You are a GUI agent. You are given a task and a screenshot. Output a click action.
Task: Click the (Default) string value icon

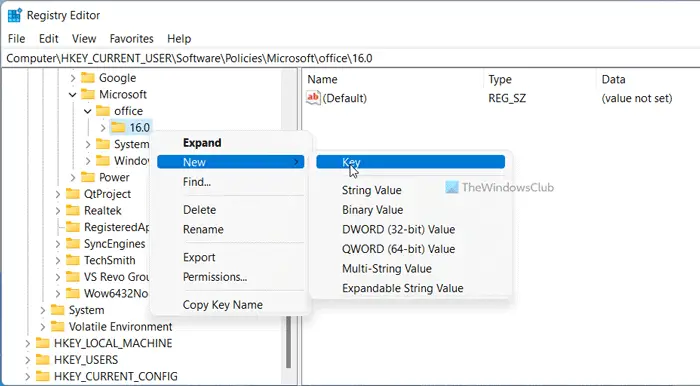pos(313,98)
